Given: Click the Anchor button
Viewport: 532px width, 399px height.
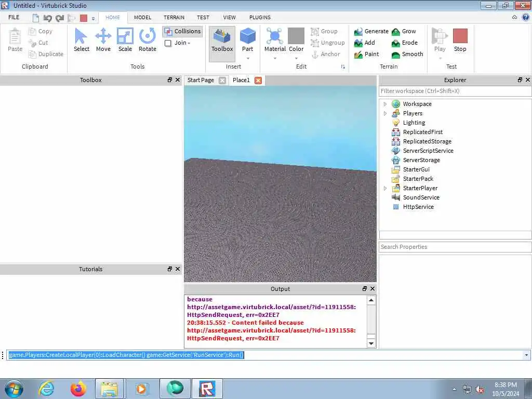Looking at the screenshot, I should coord(326,54).
